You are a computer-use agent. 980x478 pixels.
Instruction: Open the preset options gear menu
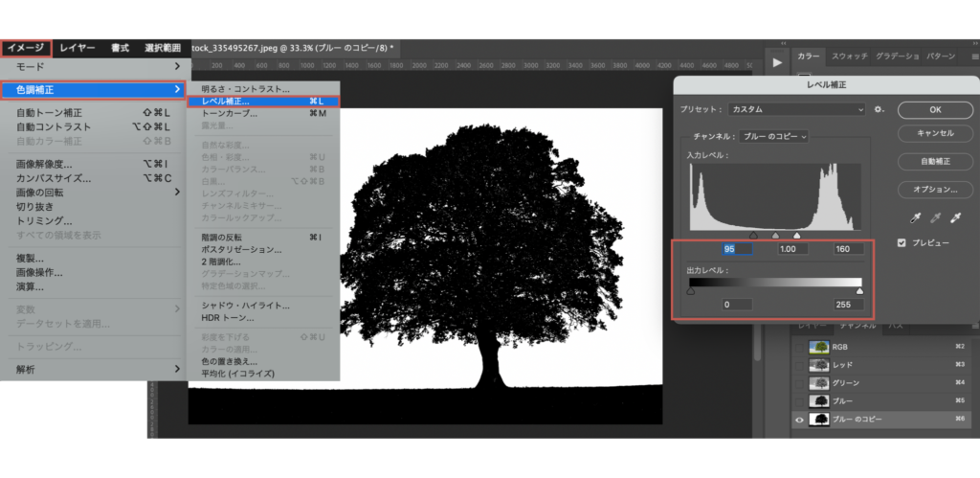point(880,110)
